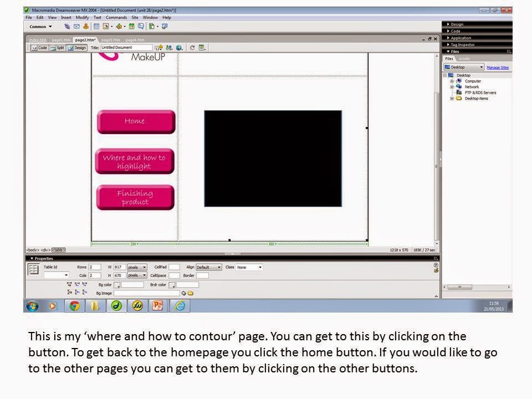Open the View Options icon menu
Screen dimensions: 532x399
[x=202, y=48]
